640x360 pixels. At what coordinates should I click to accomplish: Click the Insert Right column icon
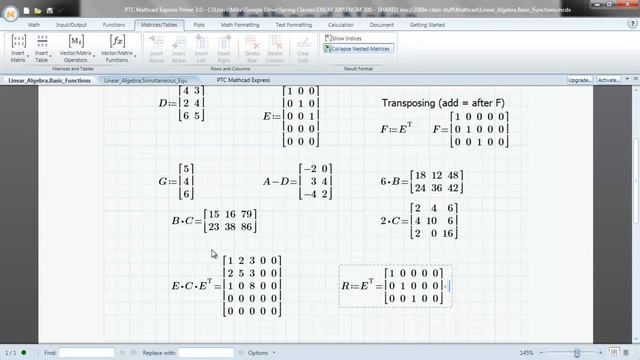point(224,42)
